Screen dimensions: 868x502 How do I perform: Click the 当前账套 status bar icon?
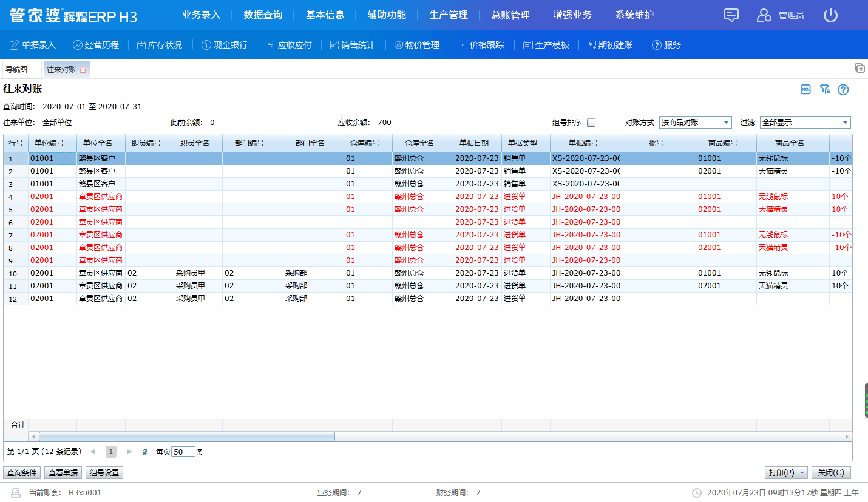(x=16, y=492)
